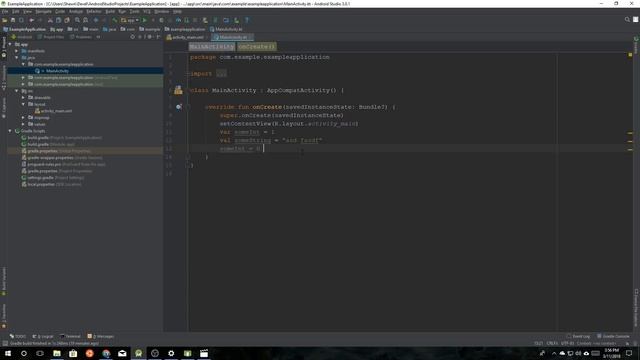640x360 pixels.
Task: Click the onCreate() breadcrumb in editor
Action: tap(257, 47)
